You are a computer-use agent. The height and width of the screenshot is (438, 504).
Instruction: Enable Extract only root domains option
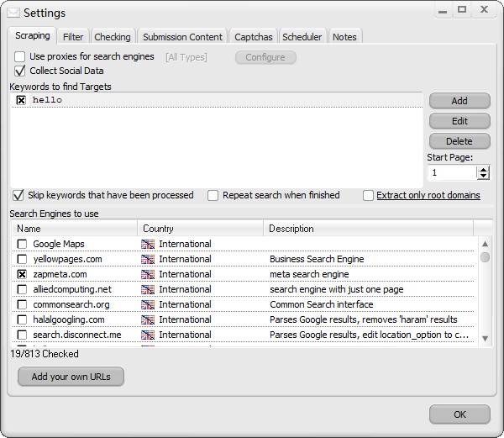pyautogui.click(x=369, y=195)
